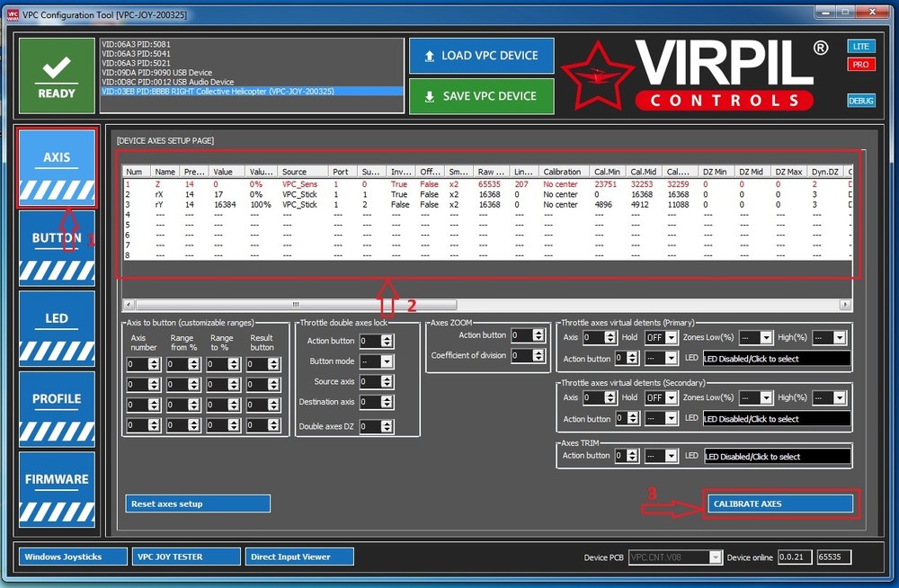Open Windows Joysticks panel
The height and width of the screenshot is (588, 899).
73,557
